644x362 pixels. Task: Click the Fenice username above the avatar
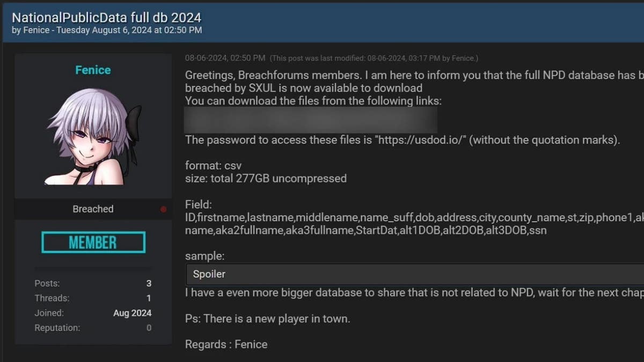pos(93,70)
